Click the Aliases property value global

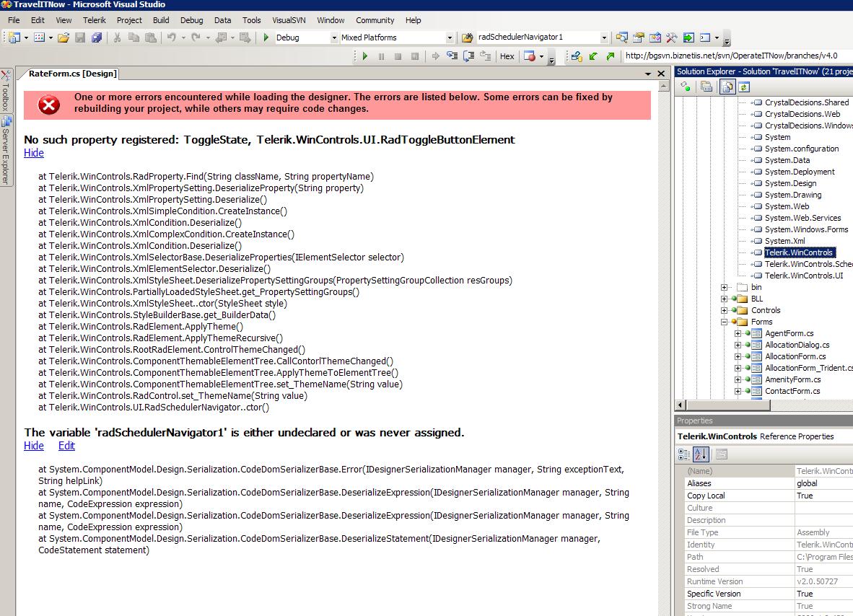(807, 483)
